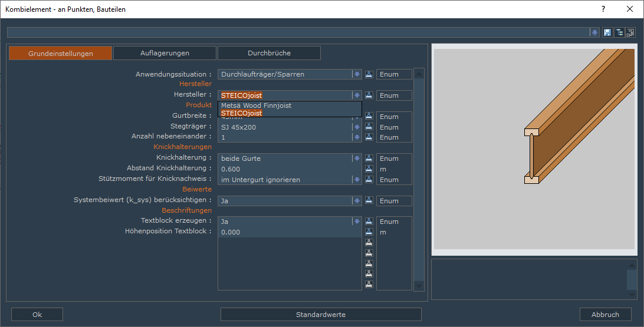Screen dimensions: 644x327
Task: Click the pick icon for Textblock erzeugen
Action: pyautogui.click(x=369, y=222)
